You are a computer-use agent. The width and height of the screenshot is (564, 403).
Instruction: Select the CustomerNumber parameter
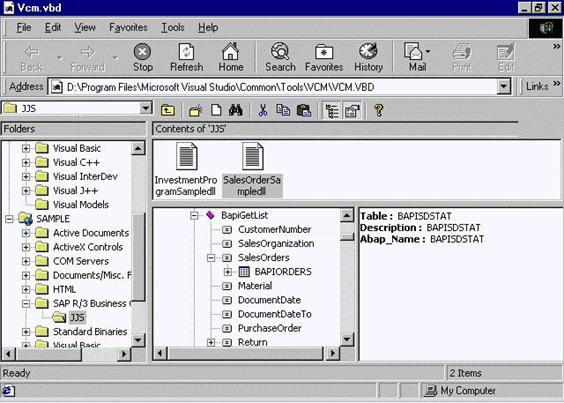pyautogui.click(x=274, y=230)
